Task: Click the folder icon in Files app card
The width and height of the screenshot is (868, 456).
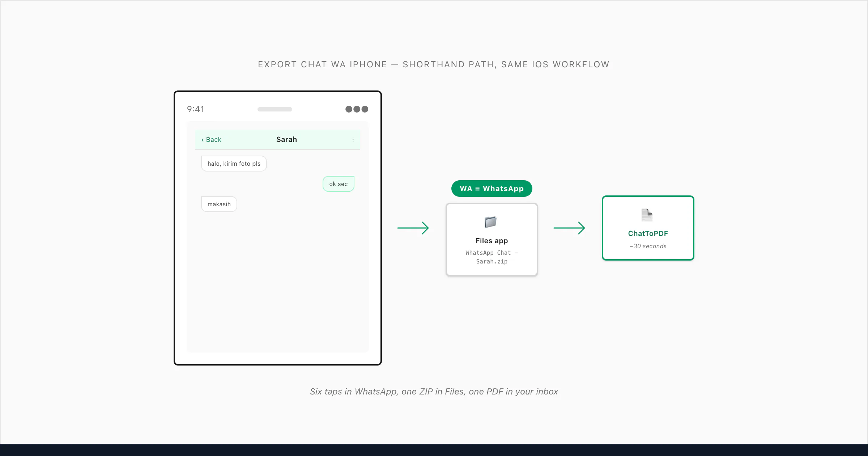Action: pyautogui.click(x=490, y=222)
